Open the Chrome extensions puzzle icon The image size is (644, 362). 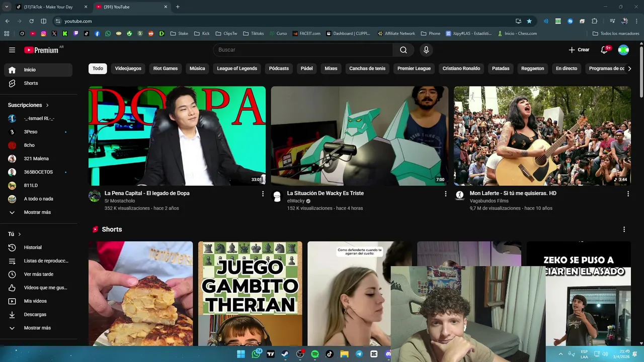[x=594, y=21]
